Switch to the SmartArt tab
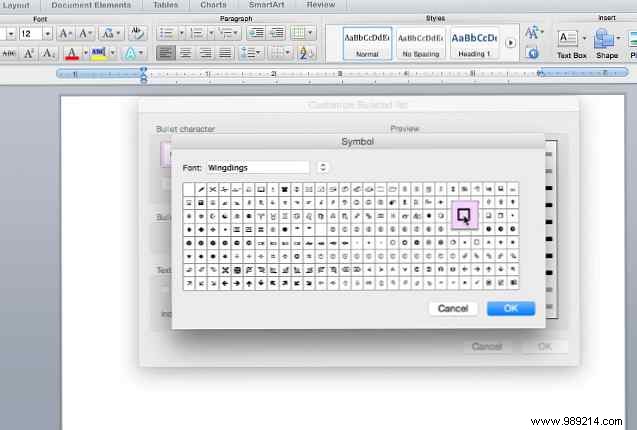Image resolution: width=637 pixels, height=430 pixels. (266, 5)
